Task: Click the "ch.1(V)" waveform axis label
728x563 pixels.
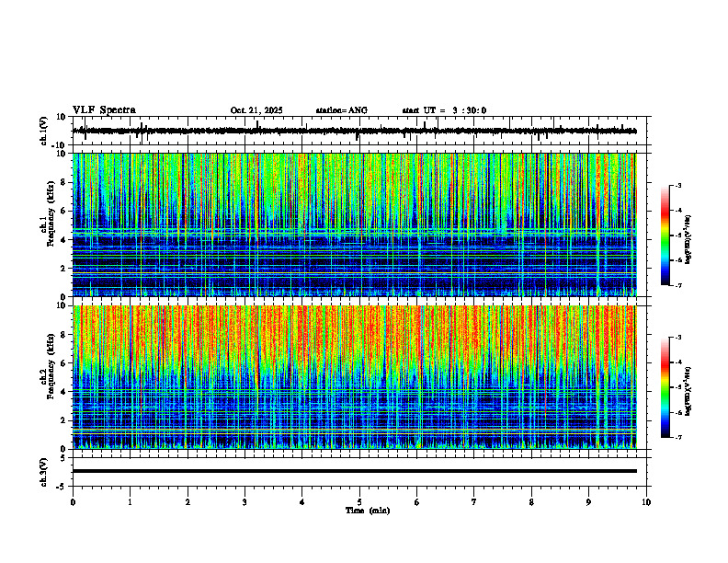Action: [x=44, y=131]
